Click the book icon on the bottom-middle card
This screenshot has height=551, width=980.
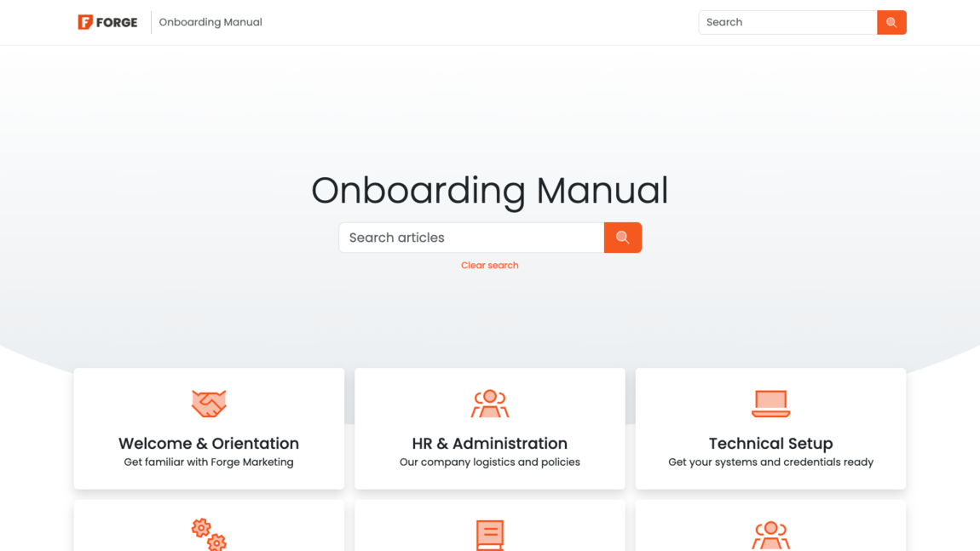pyautogui.click(x=489, y=534)
